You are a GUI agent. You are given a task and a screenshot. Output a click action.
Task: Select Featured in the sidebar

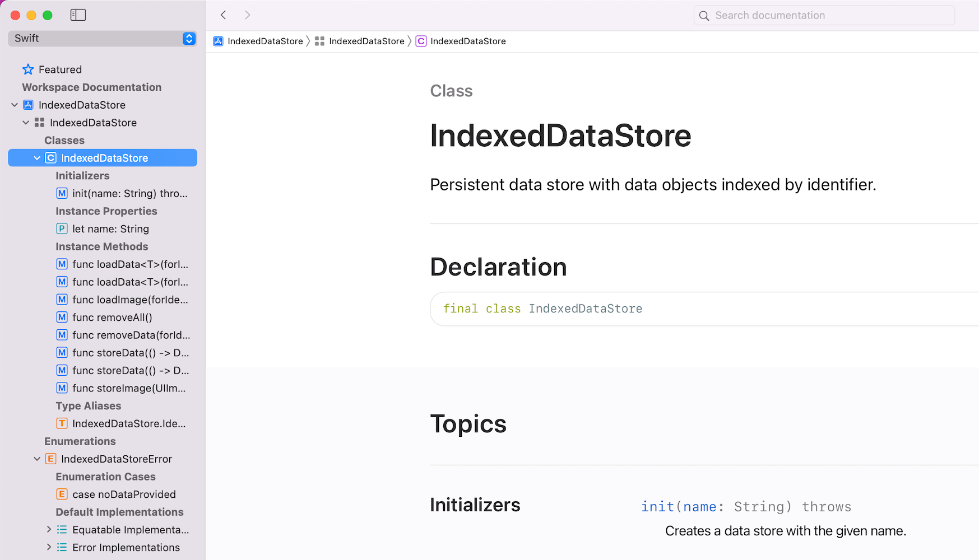59,69
